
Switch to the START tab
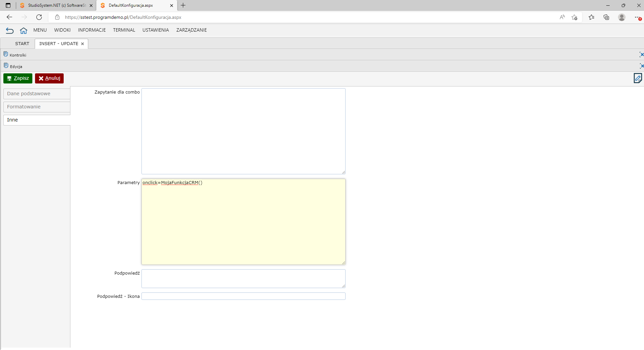click(x=22, y=44)
